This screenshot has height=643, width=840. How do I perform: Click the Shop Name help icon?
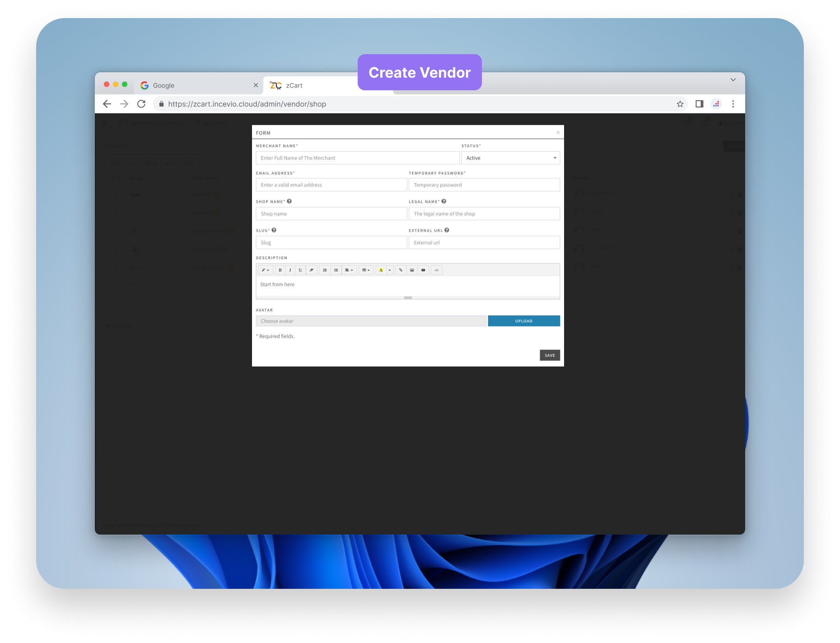pos(289,201)
